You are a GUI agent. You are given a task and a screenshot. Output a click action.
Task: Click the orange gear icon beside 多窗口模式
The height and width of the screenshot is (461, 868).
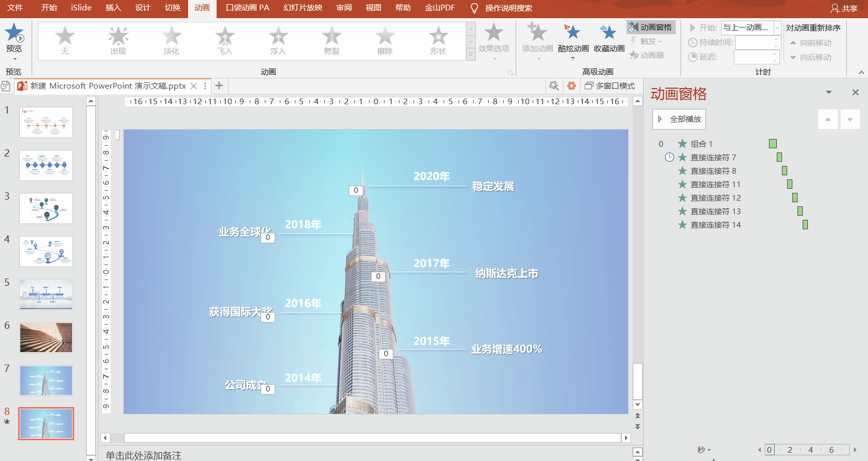[x=572, y=86]
